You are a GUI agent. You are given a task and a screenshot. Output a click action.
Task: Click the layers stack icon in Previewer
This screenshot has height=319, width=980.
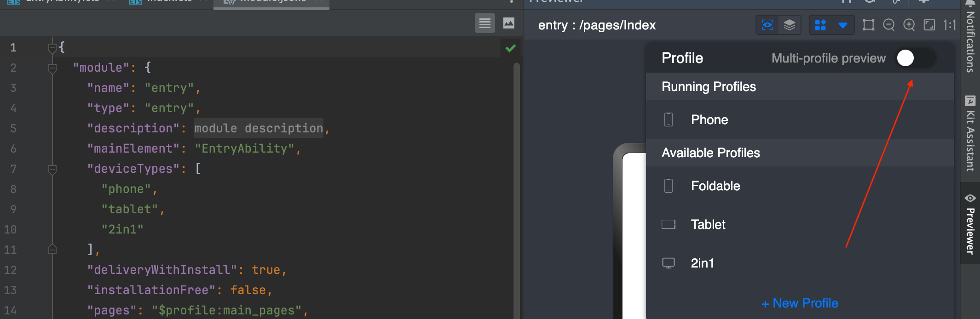[x=790, y=25]
